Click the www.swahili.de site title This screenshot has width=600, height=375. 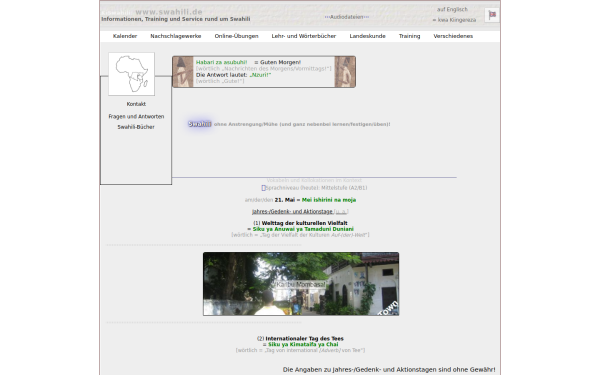click(169, 12)
